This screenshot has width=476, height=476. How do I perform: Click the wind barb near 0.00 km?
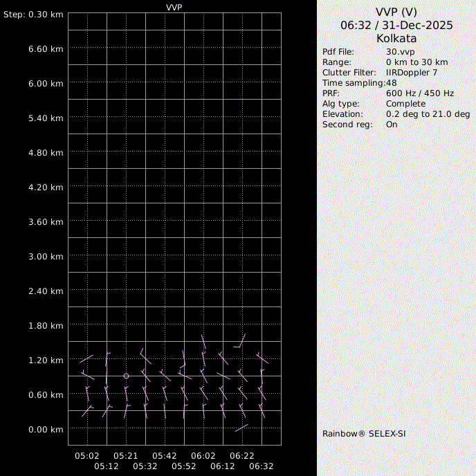pos(241,428)
